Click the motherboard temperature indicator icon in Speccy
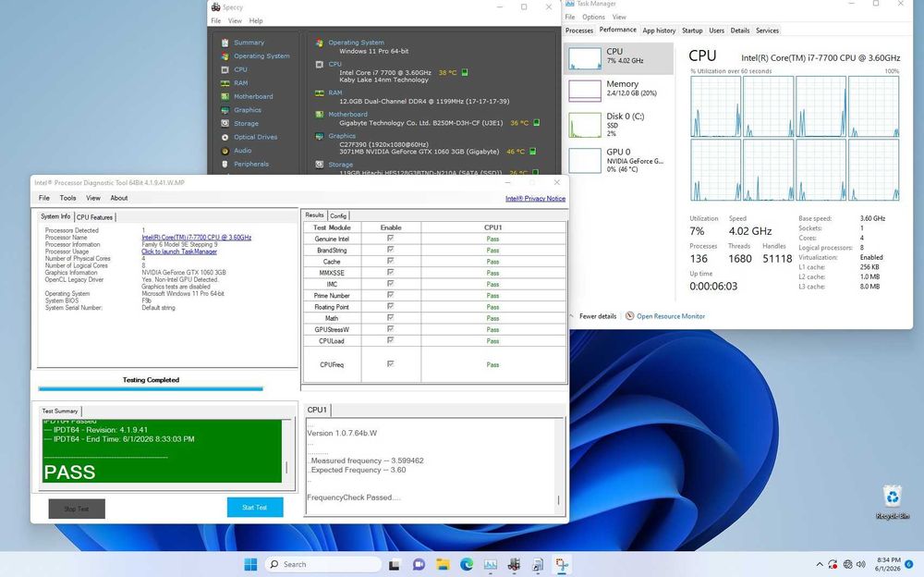924x577 pixels. click(x=536, y=123)
